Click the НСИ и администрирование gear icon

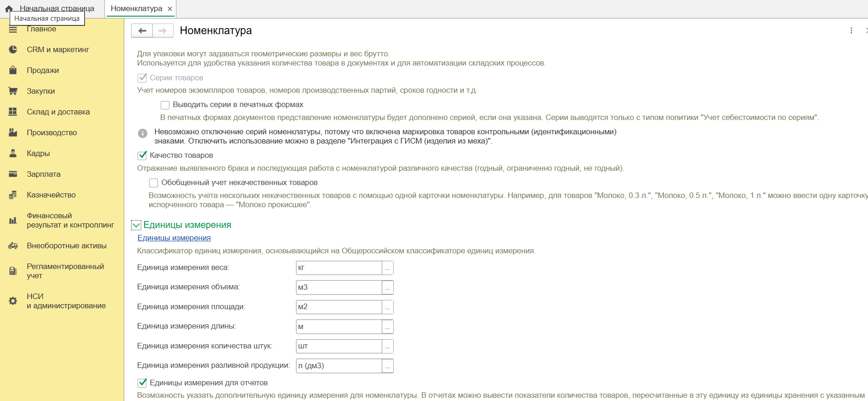click(x=13, y=301)
